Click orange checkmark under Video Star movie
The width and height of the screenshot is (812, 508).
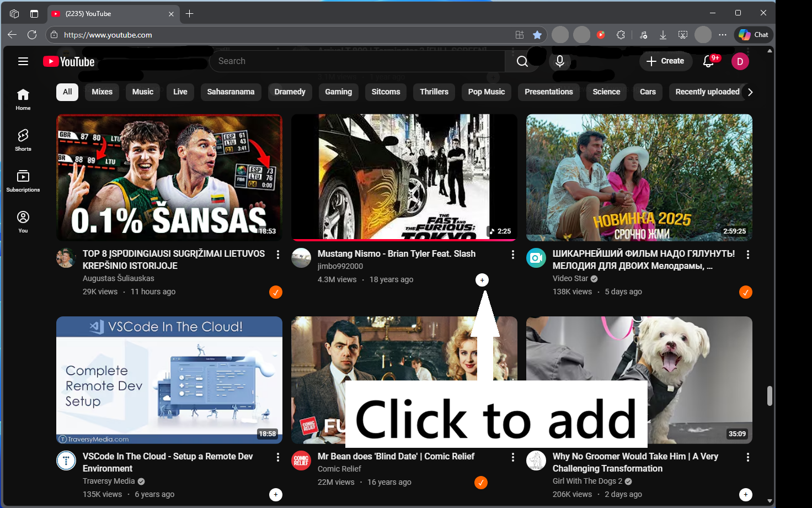pos(746,292)
